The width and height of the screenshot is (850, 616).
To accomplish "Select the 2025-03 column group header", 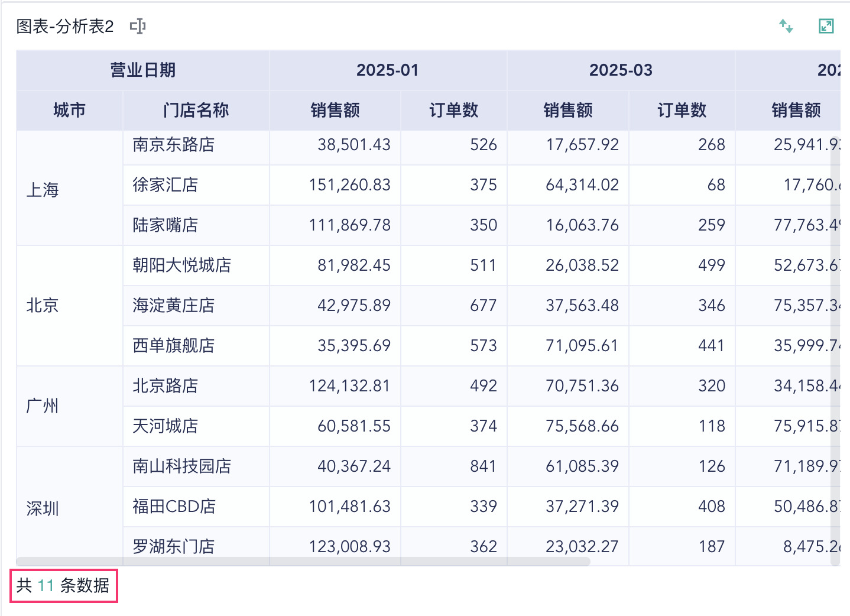I will pyautogui.click(x=621, y=70).
